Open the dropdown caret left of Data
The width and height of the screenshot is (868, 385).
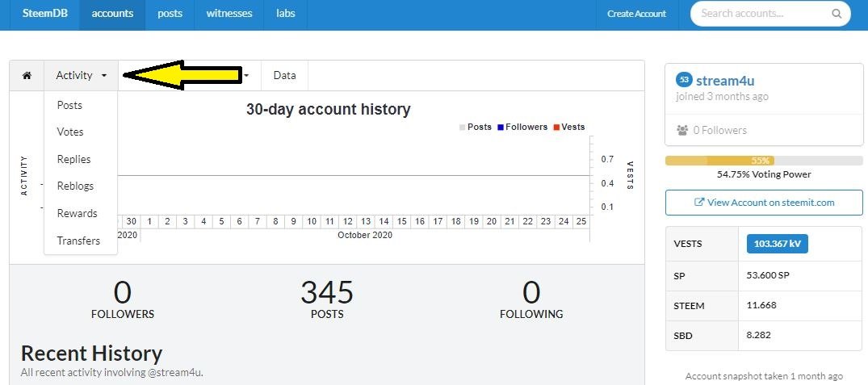246,75
